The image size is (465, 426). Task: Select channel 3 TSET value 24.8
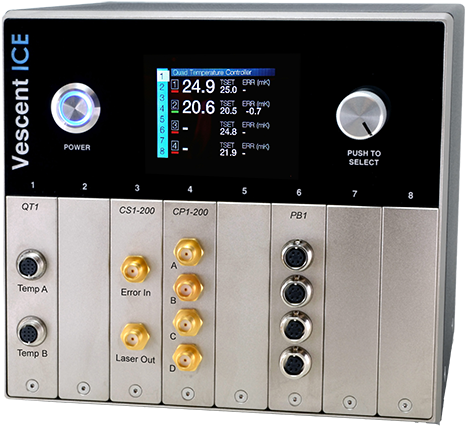click(x=228, y=132)
